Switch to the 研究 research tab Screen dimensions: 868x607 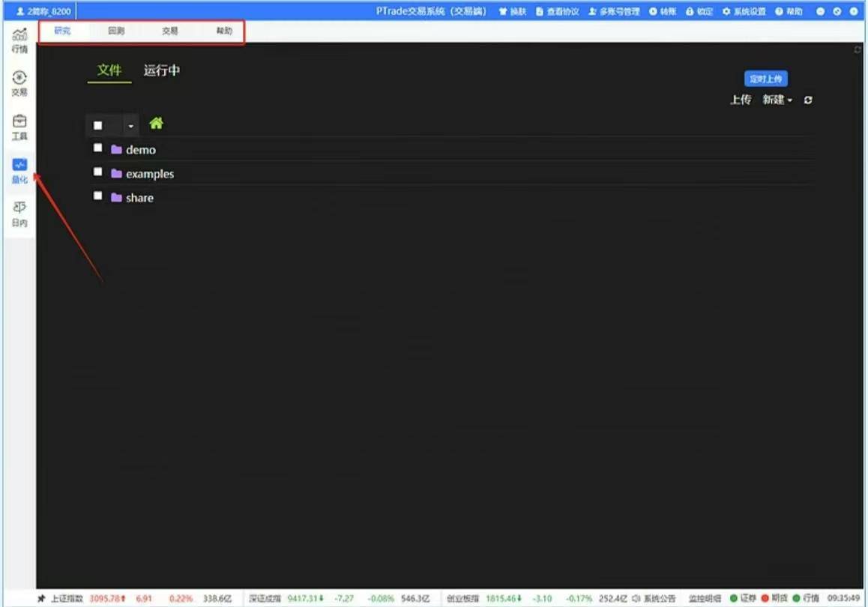point(62,31)
